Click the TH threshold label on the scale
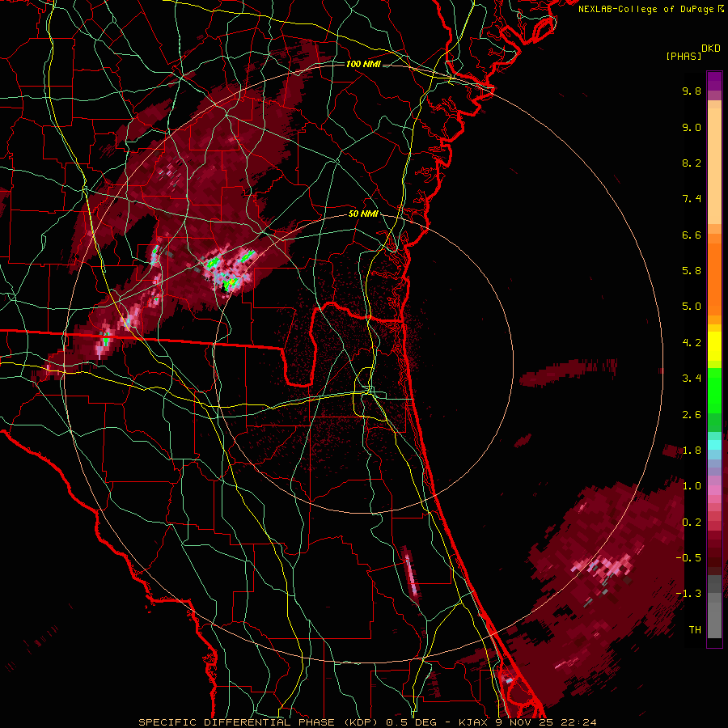 pyautogui.click(x=695, y=630)
